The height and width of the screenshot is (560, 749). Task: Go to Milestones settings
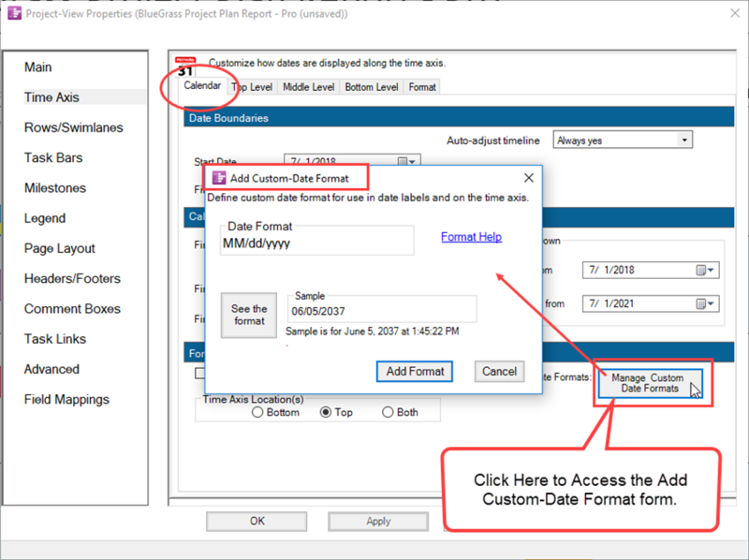click(x=55, y=188)
